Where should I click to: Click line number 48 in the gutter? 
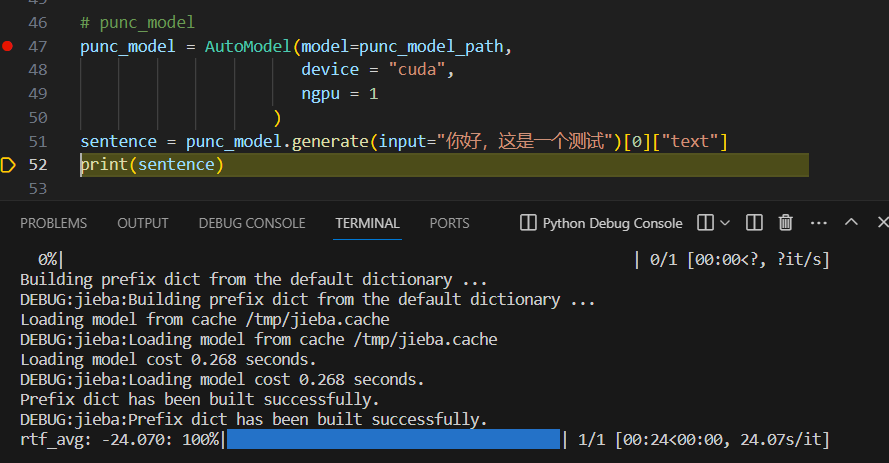38,70
